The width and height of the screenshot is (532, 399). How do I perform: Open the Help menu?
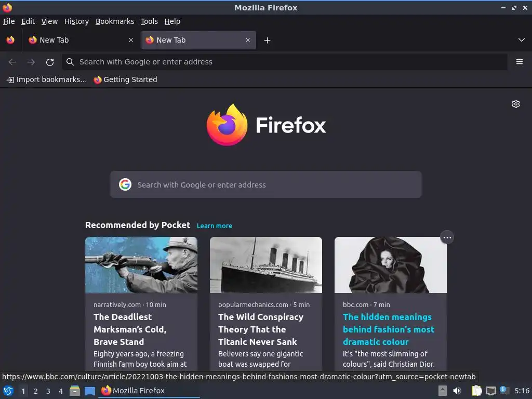click(172, 21)
